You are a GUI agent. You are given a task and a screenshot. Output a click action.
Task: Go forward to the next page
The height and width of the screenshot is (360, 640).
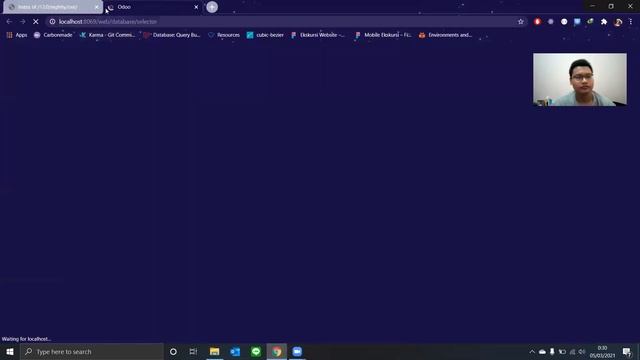(x=22, y=22)
